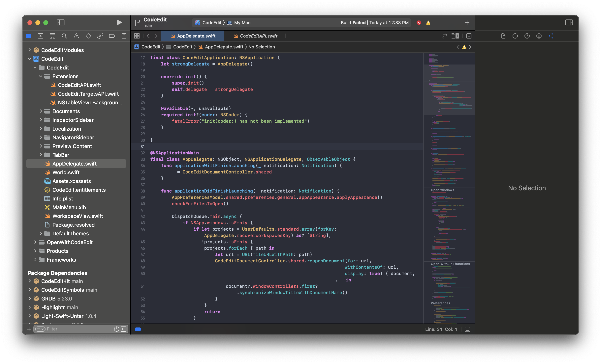Open Package.resolved file

click(76, 225)
